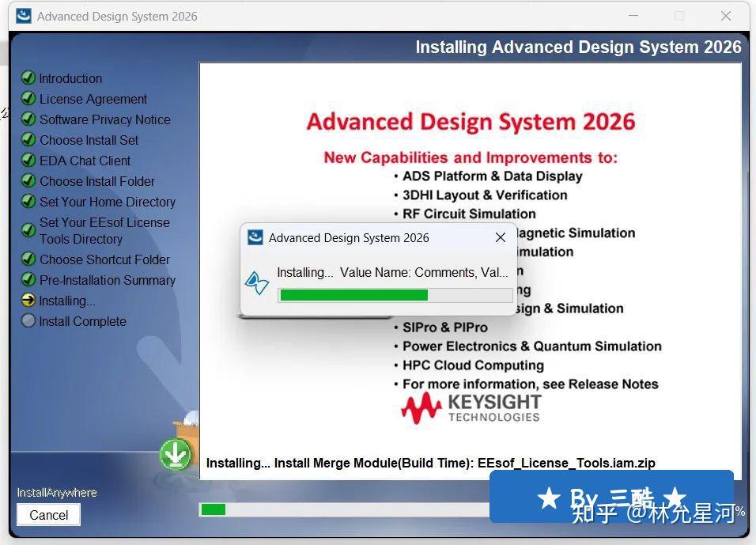Click the checkmark beside EDA Chat Client

[28, 161]
